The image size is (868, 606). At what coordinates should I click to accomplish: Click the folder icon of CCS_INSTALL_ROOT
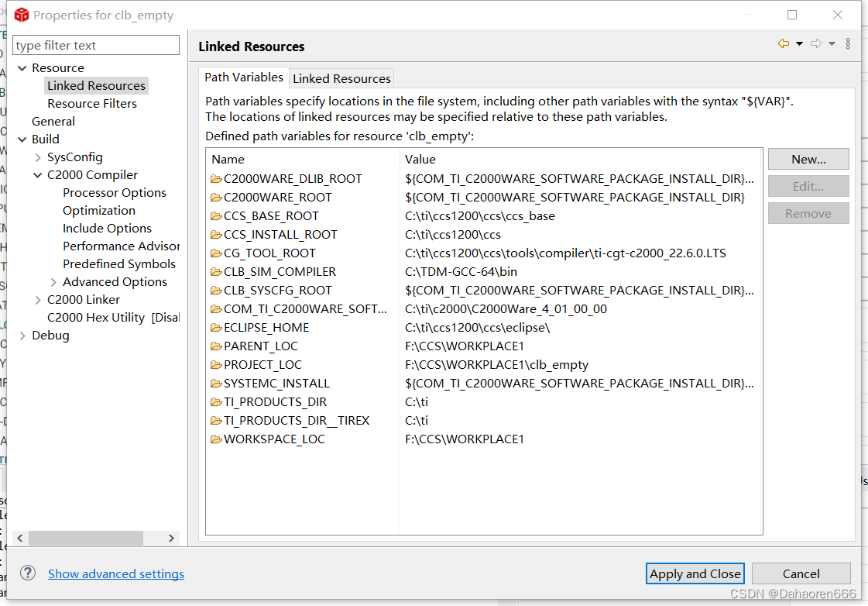[x=216, y=235]
